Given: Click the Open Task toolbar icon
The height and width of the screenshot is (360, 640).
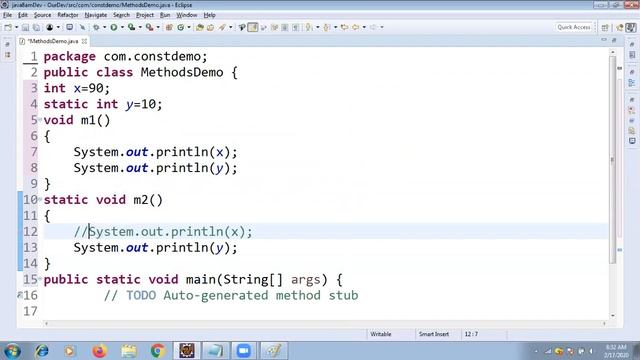Looking at the screenshot, I should point(211,27).
